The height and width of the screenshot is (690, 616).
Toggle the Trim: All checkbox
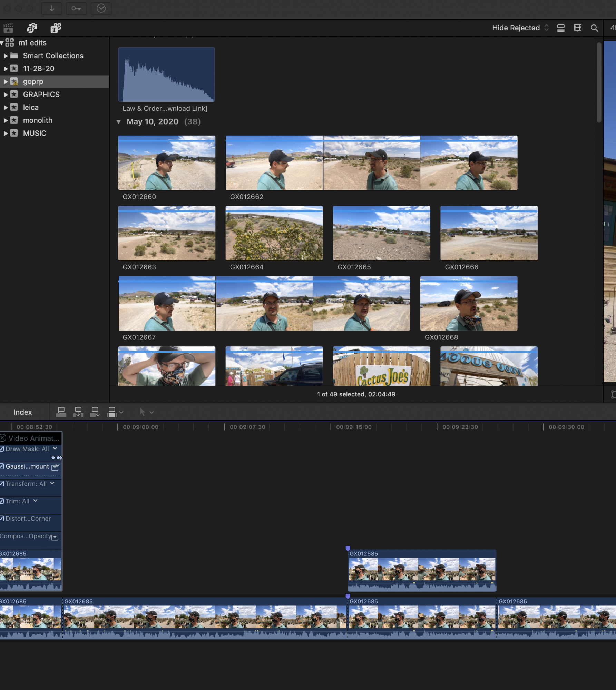click(2, 501)
